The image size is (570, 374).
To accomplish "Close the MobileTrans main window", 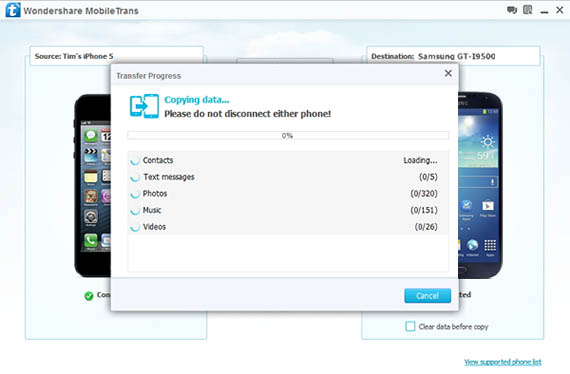I will click(x=560, y=10).
